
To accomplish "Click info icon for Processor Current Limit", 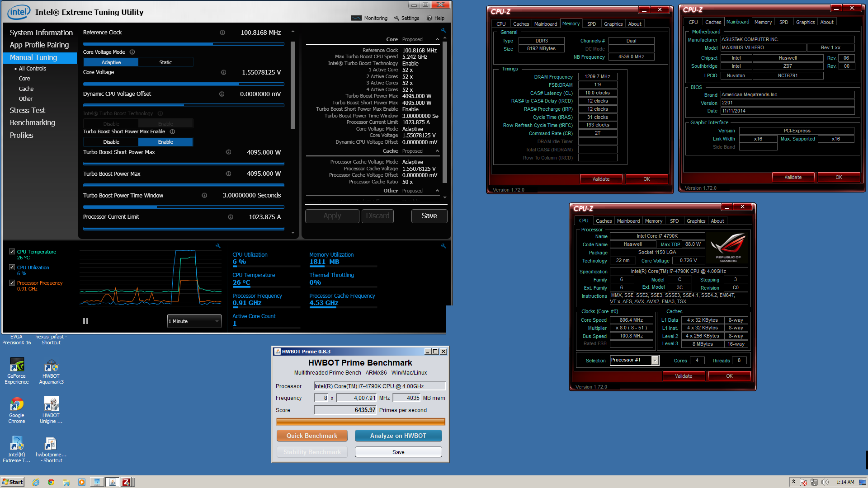I will (x=231, y=217).
